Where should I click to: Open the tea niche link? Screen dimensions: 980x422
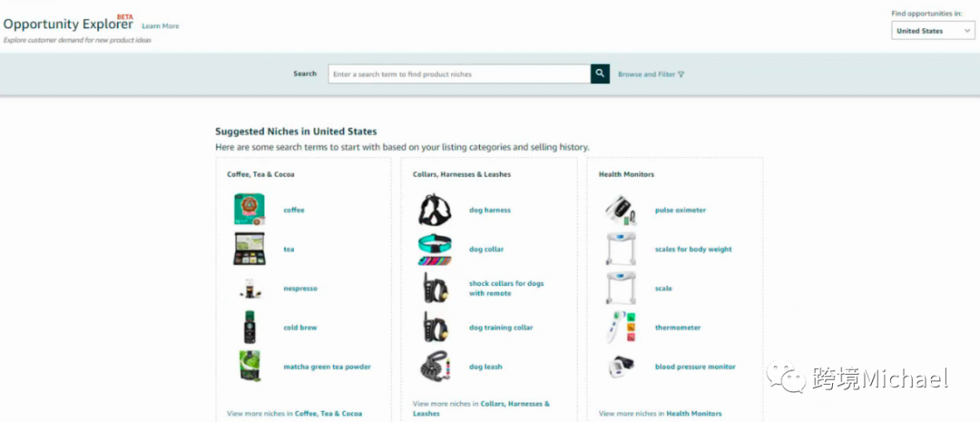(x=289, y=250)
